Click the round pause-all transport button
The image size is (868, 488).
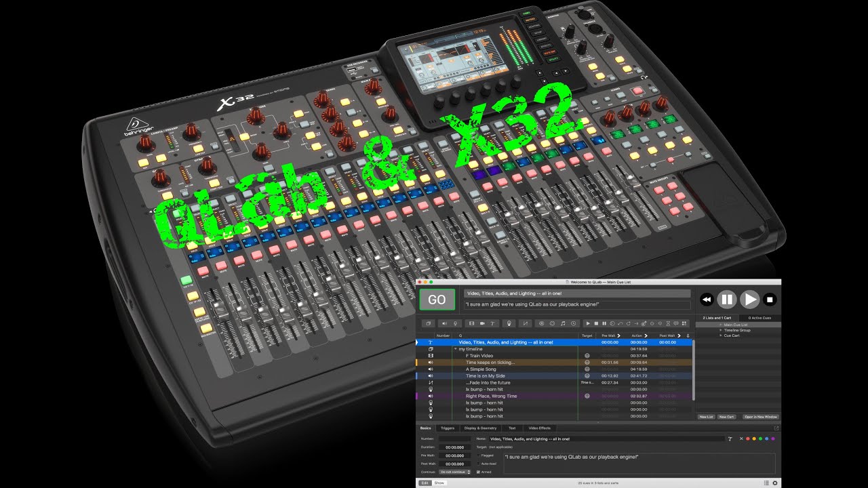(x=727, y=299)
